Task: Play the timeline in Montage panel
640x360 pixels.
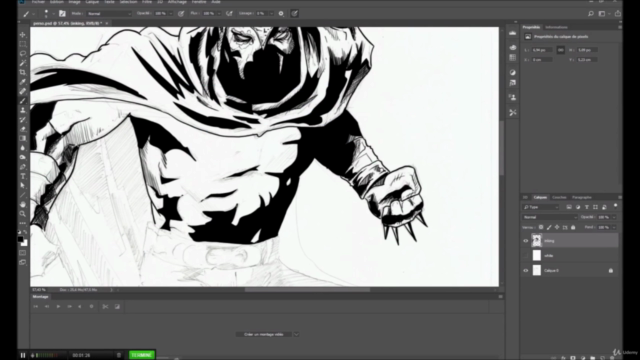Action: click(x=58, y=307)
